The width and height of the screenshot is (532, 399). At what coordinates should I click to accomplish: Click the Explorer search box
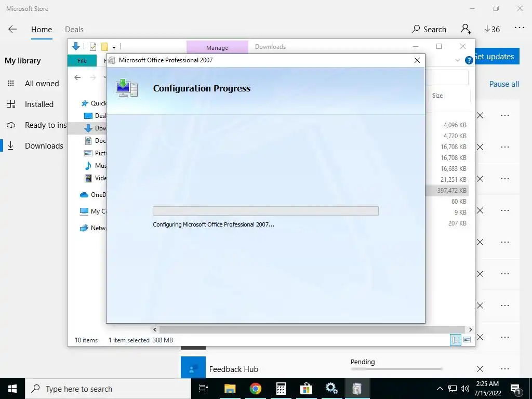(x=446, y=78)
